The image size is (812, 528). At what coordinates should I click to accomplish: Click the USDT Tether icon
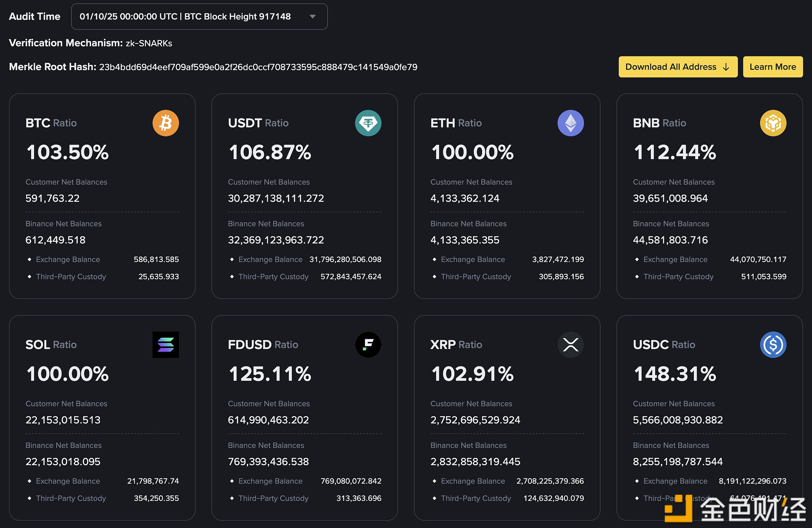[x=368, y=123]
